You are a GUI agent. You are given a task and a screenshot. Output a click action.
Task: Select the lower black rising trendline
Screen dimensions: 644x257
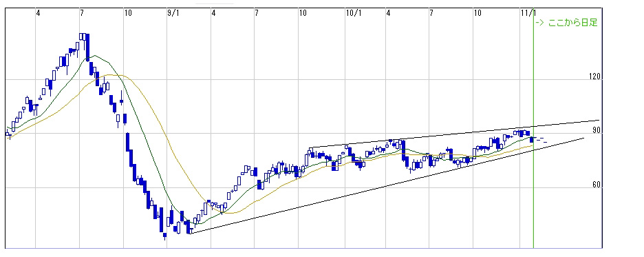386,186
